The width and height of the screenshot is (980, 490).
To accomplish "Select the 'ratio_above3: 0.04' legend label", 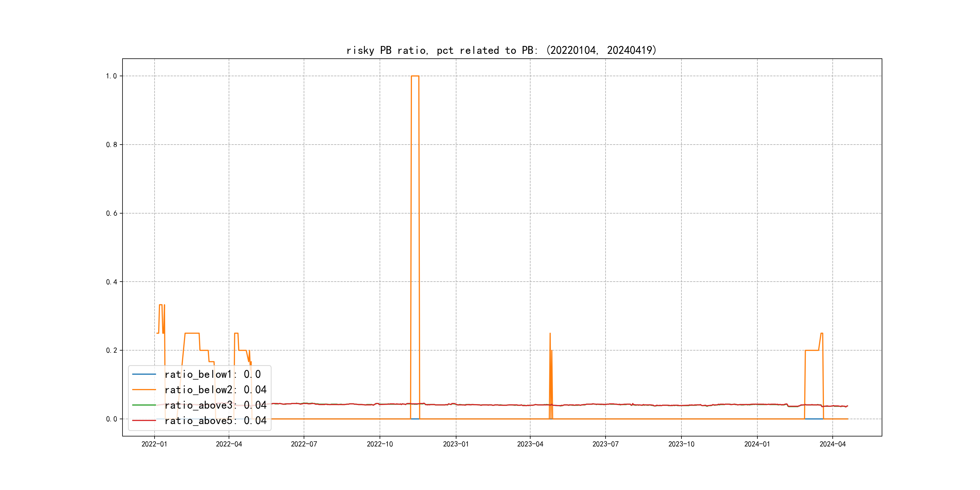I will [215, 405].
